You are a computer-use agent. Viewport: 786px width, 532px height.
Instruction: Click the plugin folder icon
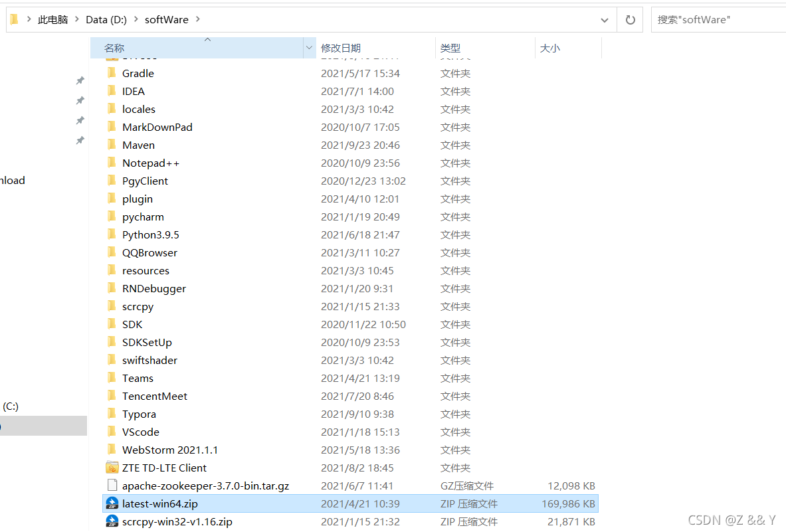tap(112, 199)
